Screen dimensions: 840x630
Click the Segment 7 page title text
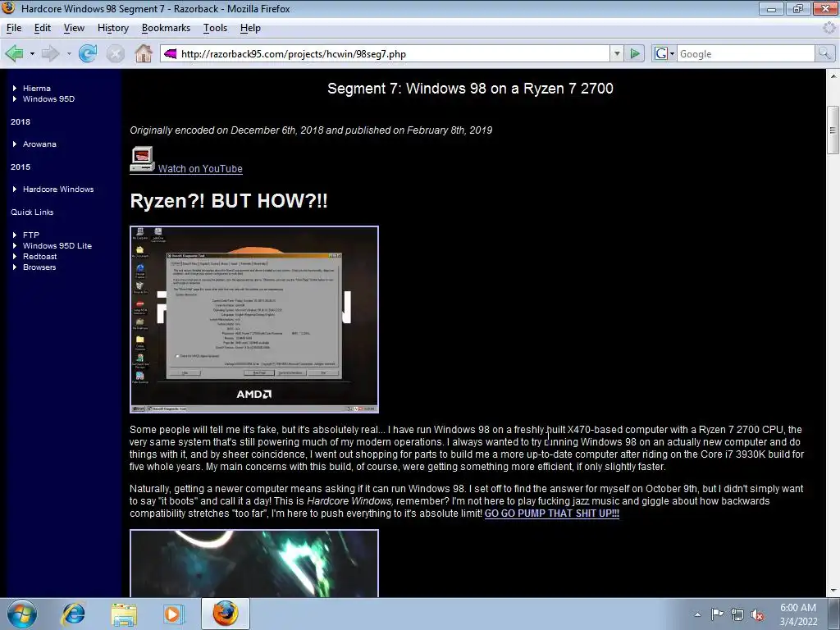pos(470,89)
